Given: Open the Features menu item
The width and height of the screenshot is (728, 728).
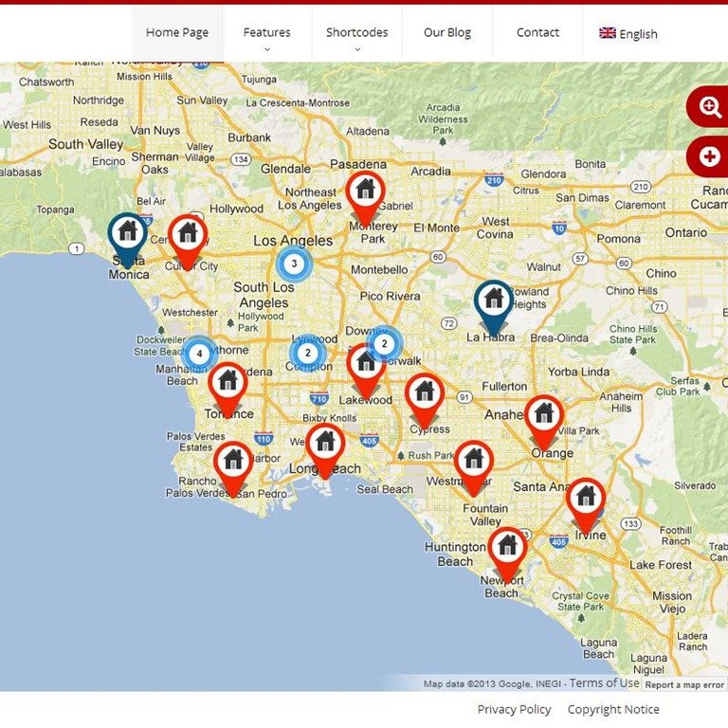Looking at the screenshot, I should tap(267, 32).
